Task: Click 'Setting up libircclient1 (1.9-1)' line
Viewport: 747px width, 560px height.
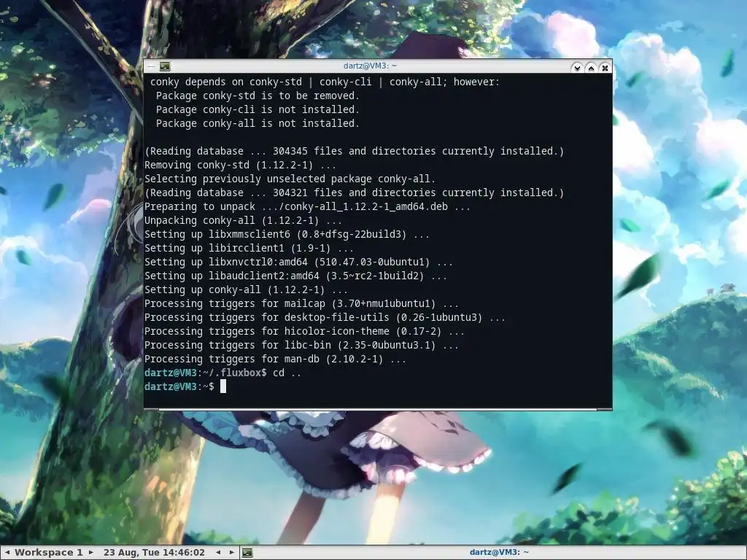Action: point(249,248)
